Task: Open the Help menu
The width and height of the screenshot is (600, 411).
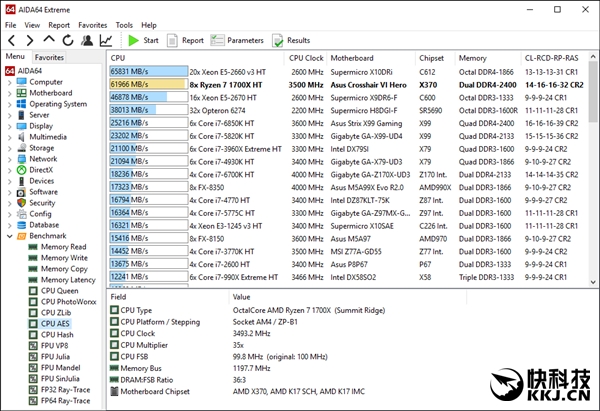Action: tap(149, 25)
